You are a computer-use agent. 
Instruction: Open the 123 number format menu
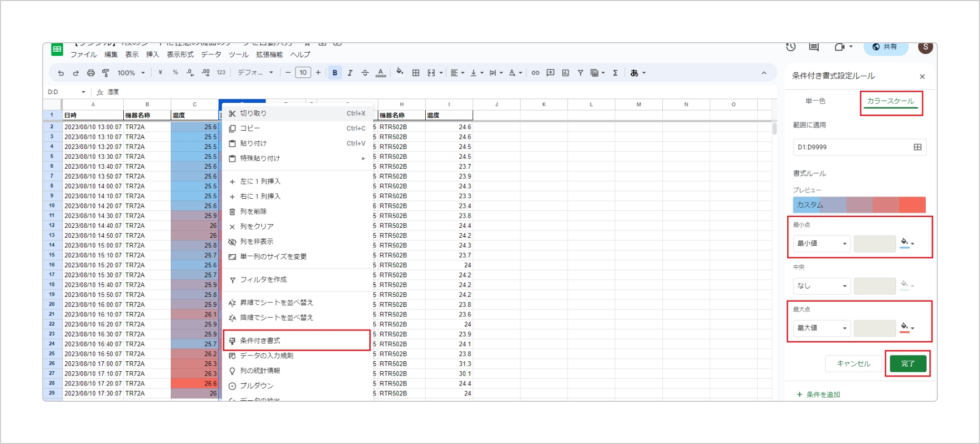(221, 73)
